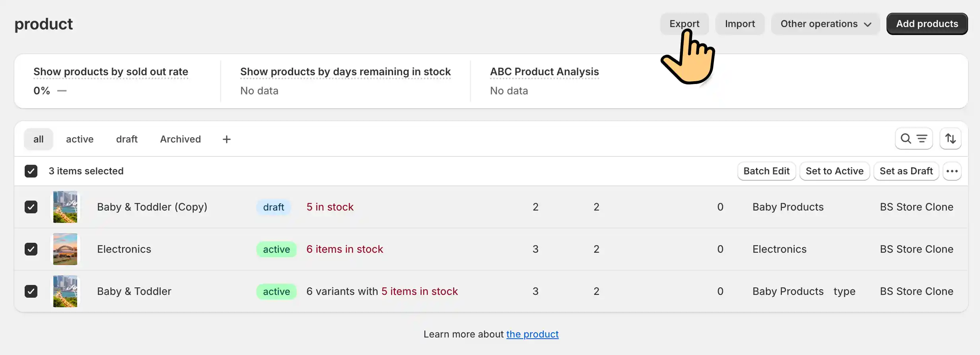Click the more actions ellipsis icon

tap(953, 171)
